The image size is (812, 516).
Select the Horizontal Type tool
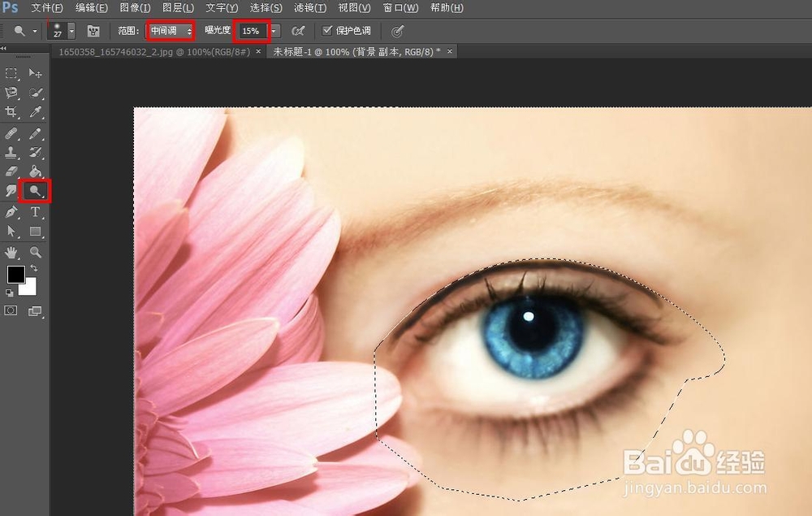(36, 212)
